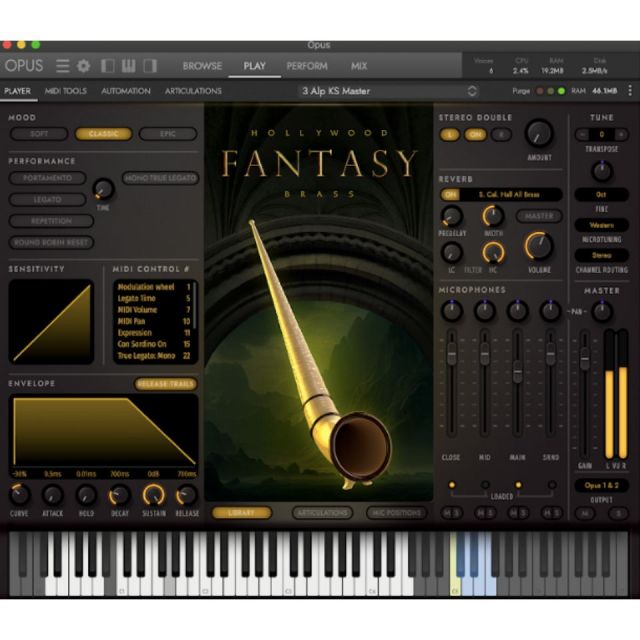Image resolution: width=640 pixels, height=640 pixels.
Task: Switch to the Mix tab
Action: click(x=359, y=66)
